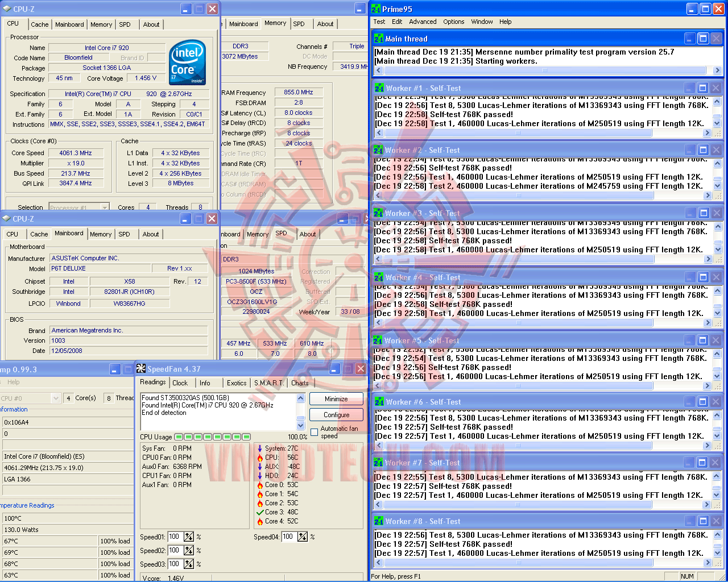728x582 pixels.
Task: Click the flame icon beside Core 4 temperature
Action: [260, 521]
